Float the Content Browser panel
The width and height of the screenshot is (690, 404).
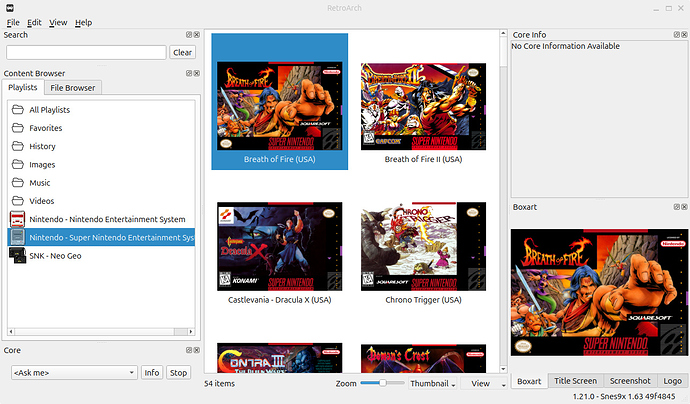point(189,73)
